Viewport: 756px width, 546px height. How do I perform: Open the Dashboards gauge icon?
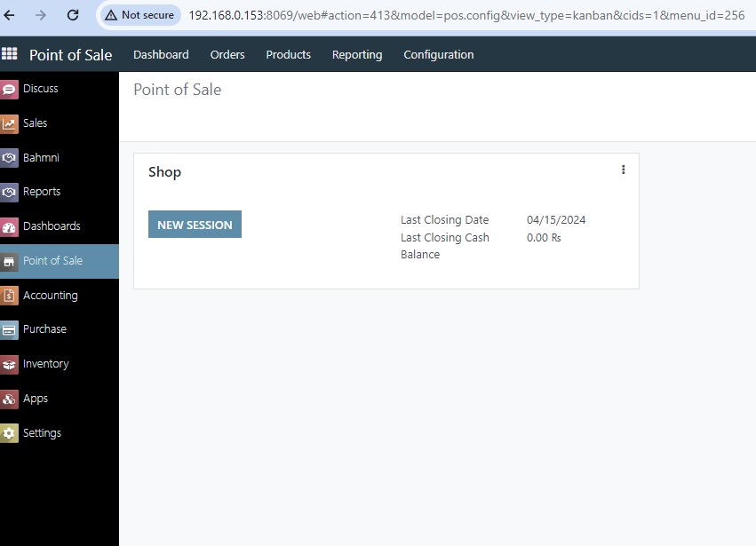pyautogui.click(x=9, y=226)
